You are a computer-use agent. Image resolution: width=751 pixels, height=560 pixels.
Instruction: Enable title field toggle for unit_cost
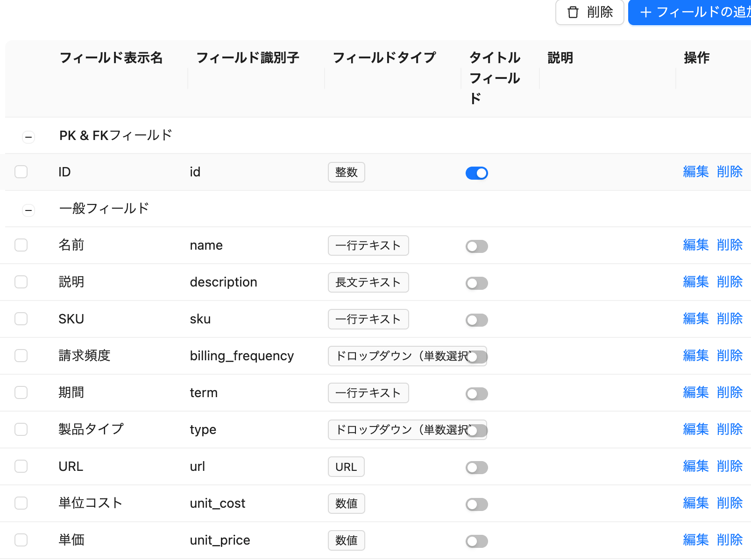coord(476,504)
